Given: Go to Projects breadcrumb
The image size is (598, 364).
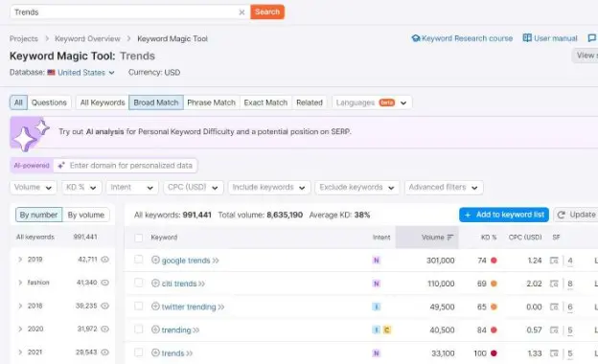Looking at the screenshot, I should tap(24, 38).
